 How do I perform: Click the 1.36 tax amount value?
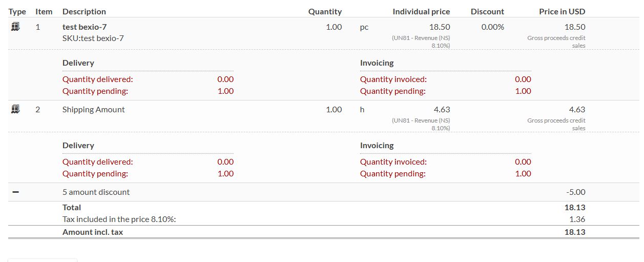[x=577, y=219]
